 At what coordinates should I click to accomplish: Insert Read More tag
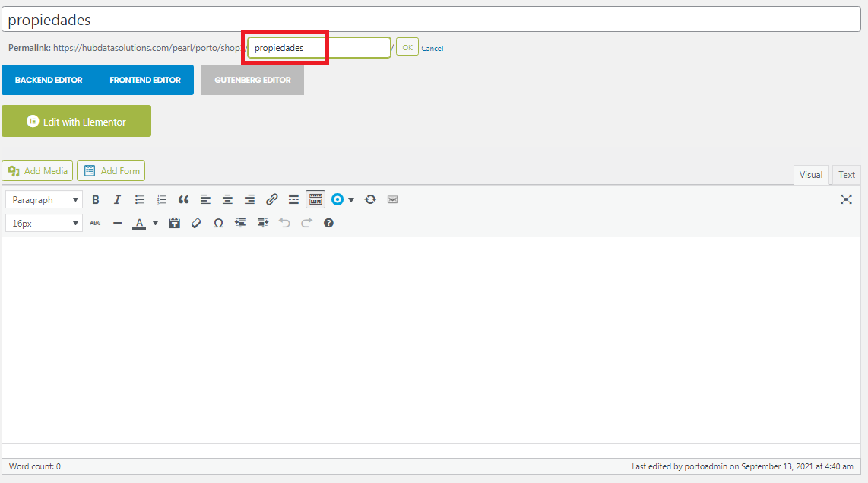[293, 199]
